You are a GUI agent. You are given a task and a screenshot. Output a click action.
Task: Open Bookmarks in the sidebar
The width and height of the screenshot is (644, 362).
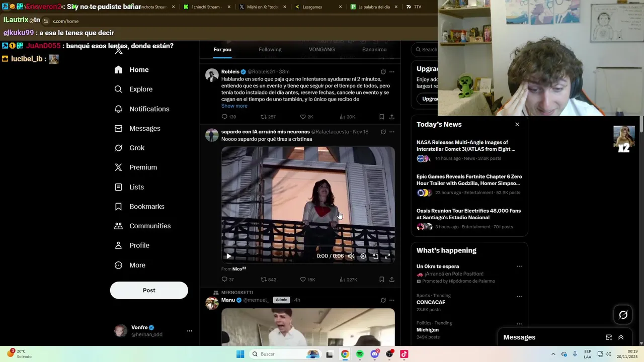tap(139, 207)
